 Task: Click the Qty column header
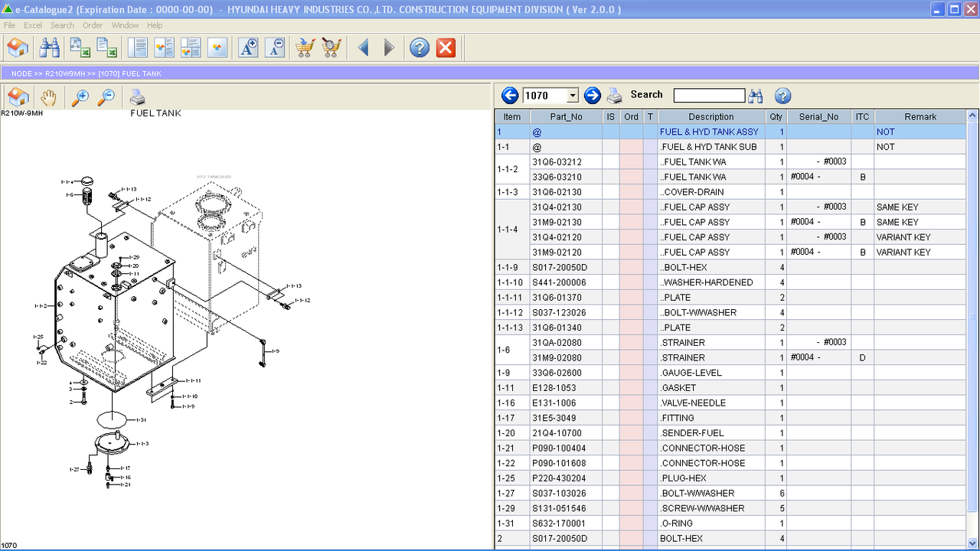[776, 117]
